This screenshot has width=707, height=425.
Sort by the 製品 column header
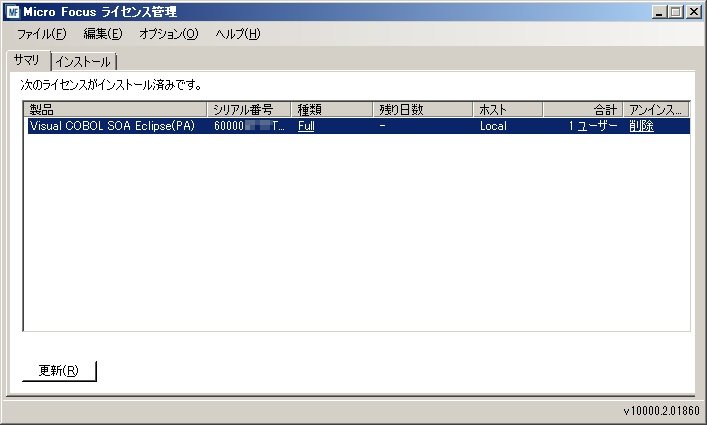pyautogui.click(x=115, y=109)
